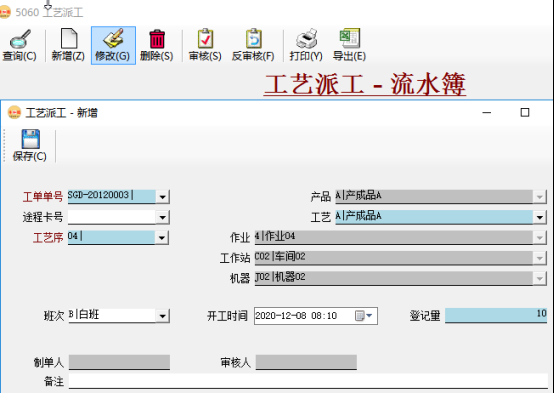Expand the 产品 dropdown arrow
The image size is (554, 393).
pyautogui.click(x=540, y=197)
